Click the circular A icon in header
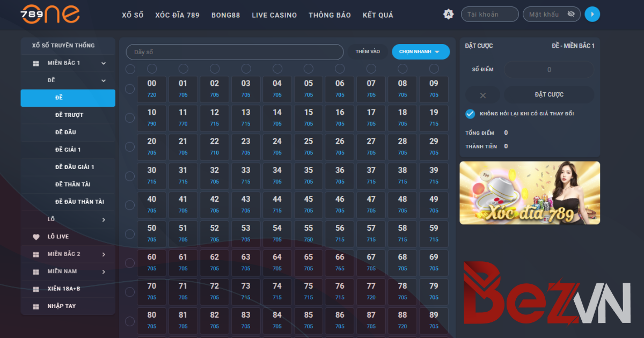The height and width of the screenshot is (338, 644). click(x=449, y=14)
